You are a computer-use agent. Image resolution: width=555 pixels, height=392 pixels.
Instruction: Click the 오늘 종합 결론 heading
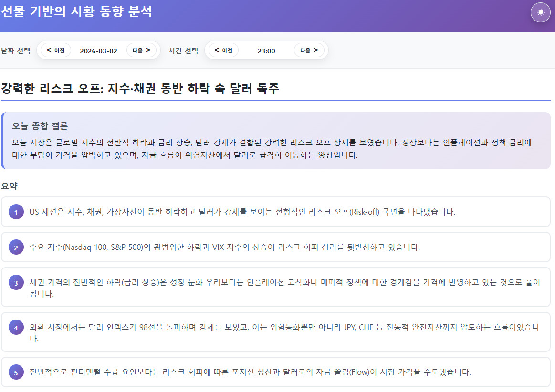pyautogui.click(x=40, y=126)
